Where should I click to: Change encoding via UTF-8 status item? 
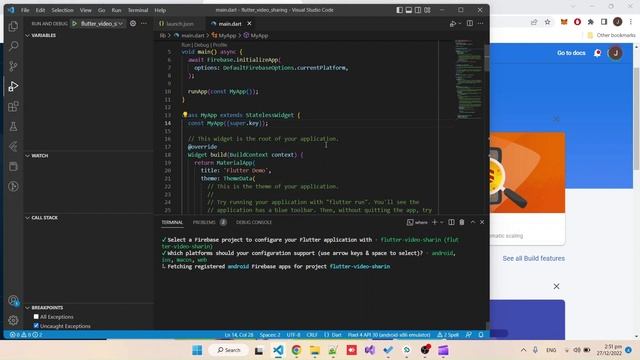293,335
